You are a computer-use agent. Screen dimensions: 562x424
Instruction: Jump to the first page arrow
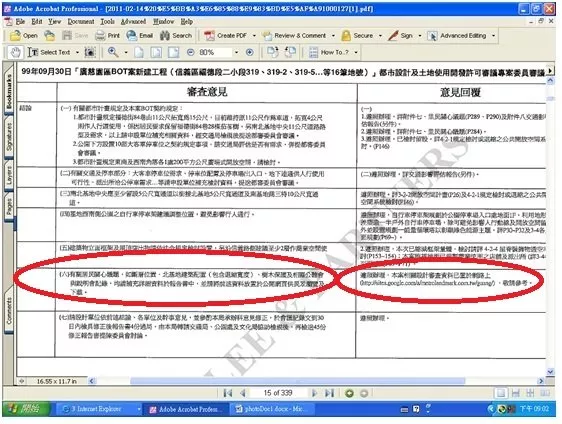pos(228,393)
